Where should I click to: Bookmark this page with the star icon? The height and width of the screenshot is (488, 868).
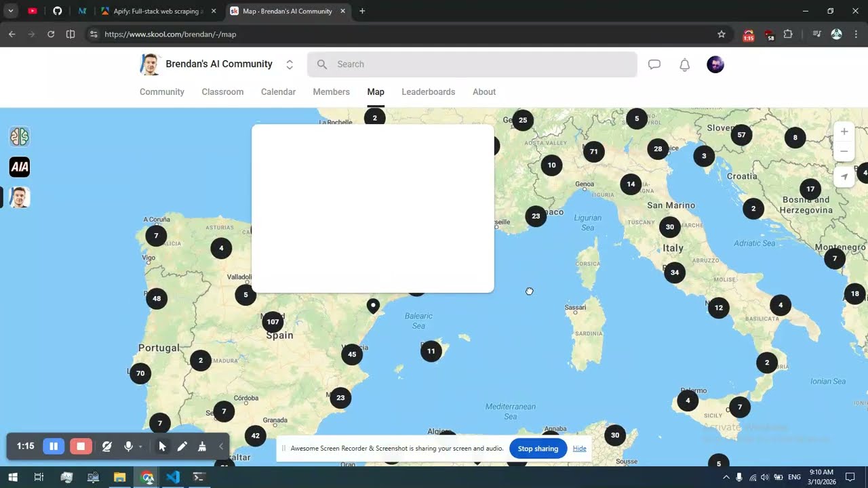coord(722,34)
